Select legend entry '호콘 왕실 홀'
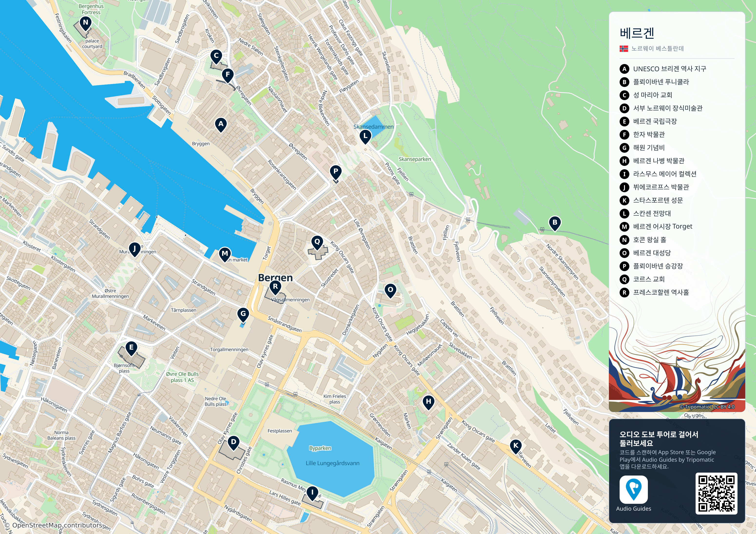 tap(650, 240)
